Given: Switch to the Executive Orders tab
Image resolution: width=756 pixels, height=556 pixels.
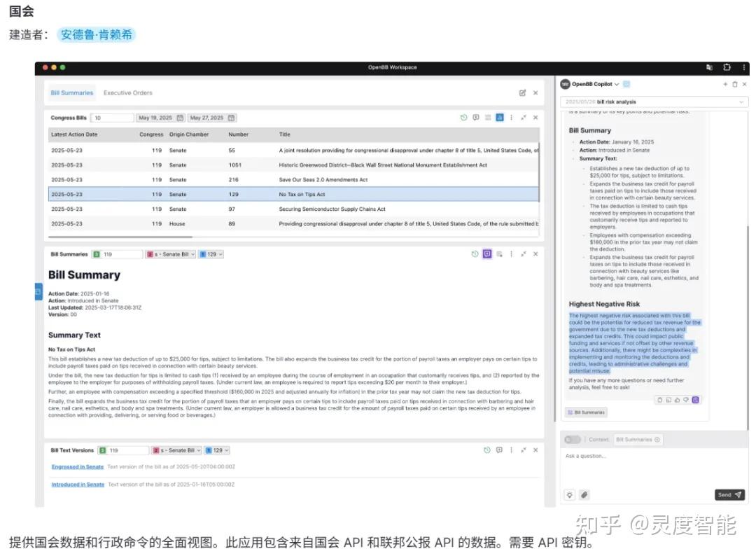Looking at the screenshot, I should pos(128,92).
